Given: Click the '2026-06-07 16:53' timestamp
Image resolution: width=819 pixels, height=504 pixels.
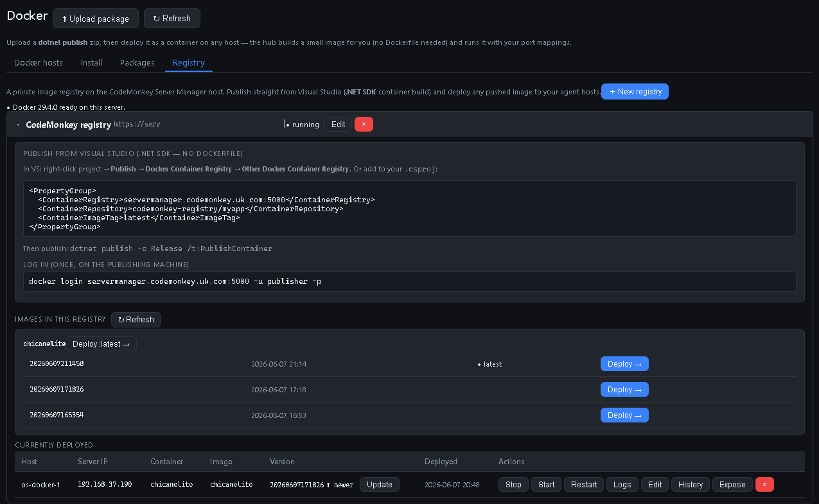Looking at the screenshot, I should point(279,415).
